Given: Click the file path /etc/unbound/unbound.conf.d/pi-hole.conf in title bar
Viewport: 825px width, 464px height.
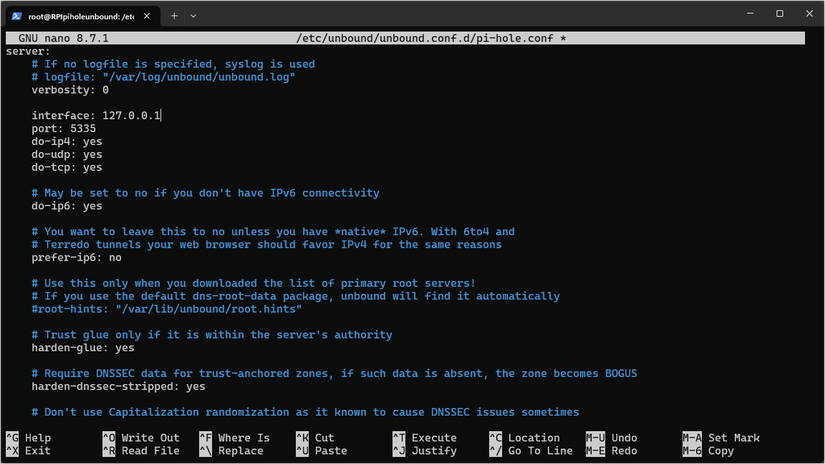Looking at the screenshot, I should (x=425, y=38).
